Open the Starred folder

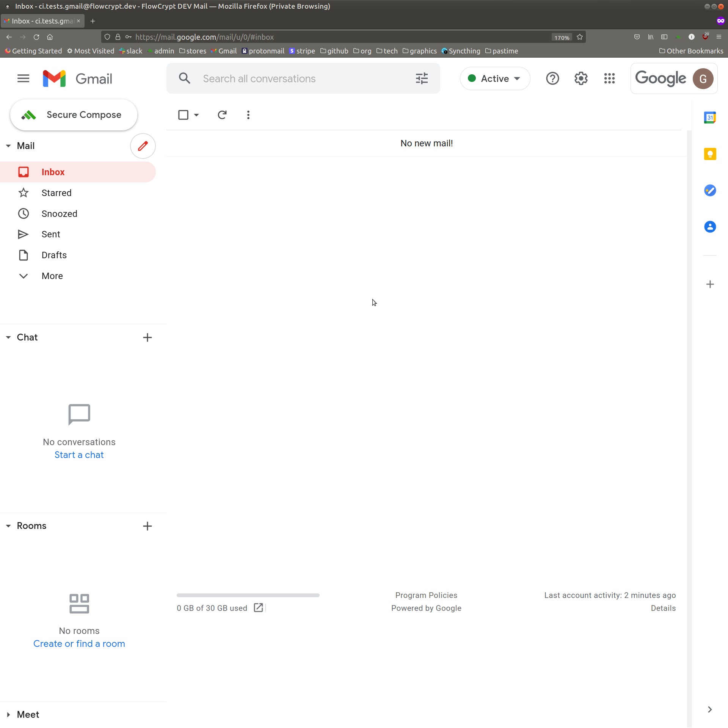click(56, 193)
